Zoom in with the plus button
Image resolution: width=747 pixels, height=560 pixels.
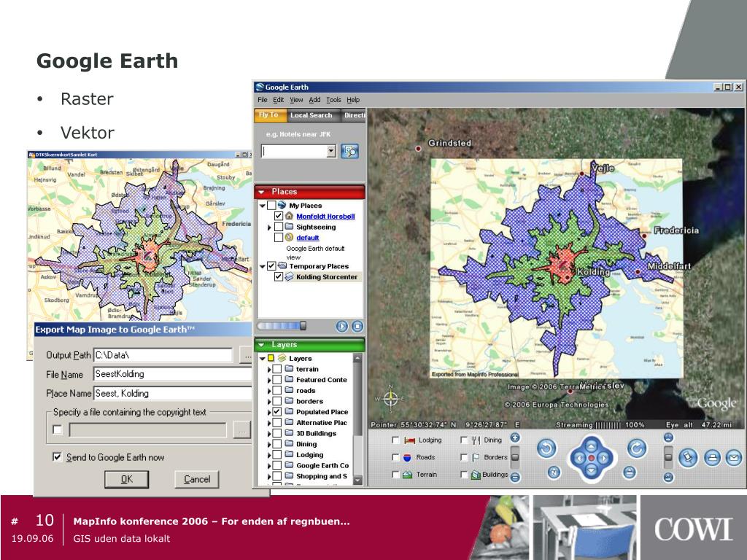[x=515, y=437]
